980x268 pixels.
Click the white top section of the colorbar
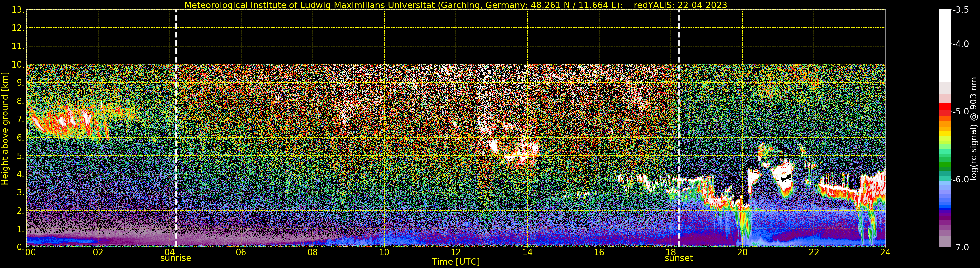(945, 46)
